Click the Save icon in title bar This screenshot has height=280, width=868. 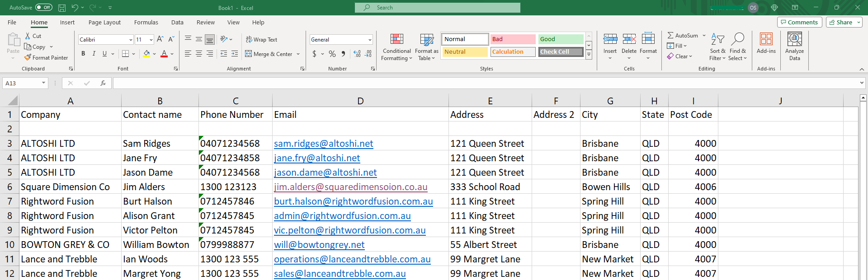(x=62, y=8)
